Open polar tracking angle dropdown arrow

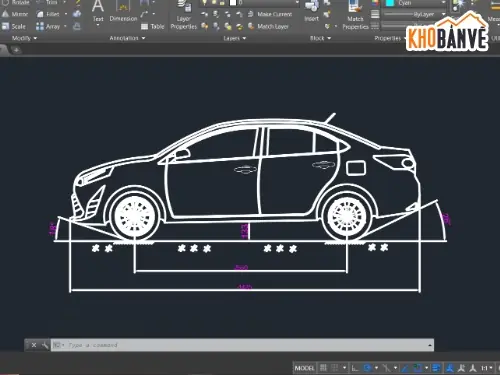pos(376,368)
